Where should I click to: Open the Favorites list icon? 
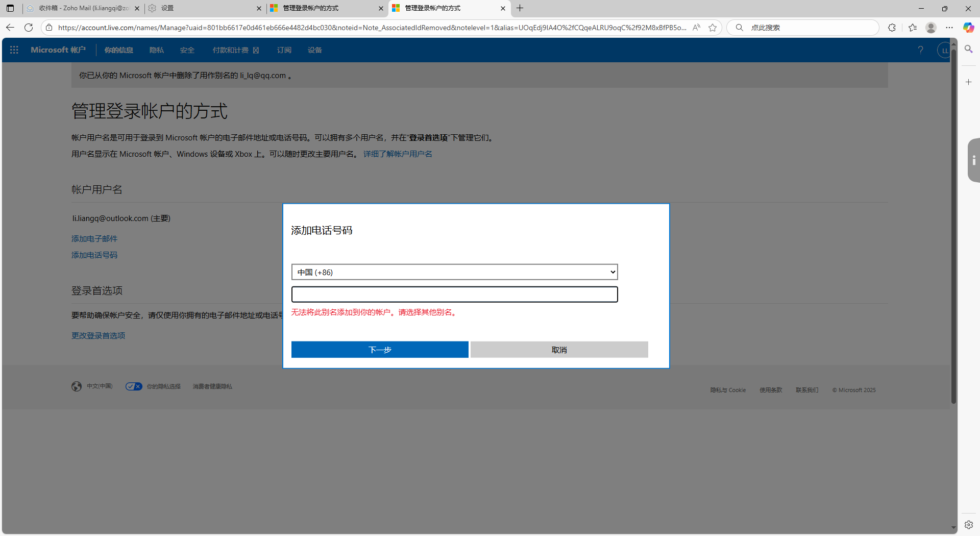click(x=913, y=28)
